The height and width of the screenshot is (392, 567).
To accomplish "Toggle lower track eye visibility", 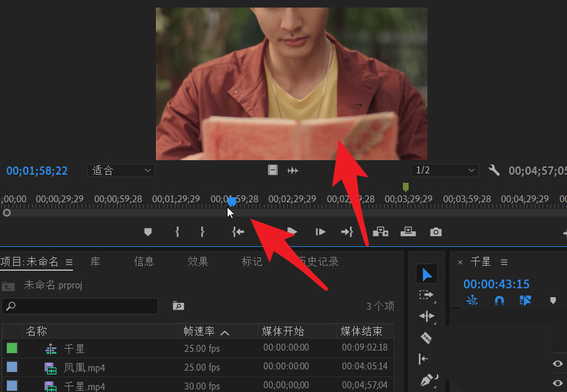I will point(558,383).
